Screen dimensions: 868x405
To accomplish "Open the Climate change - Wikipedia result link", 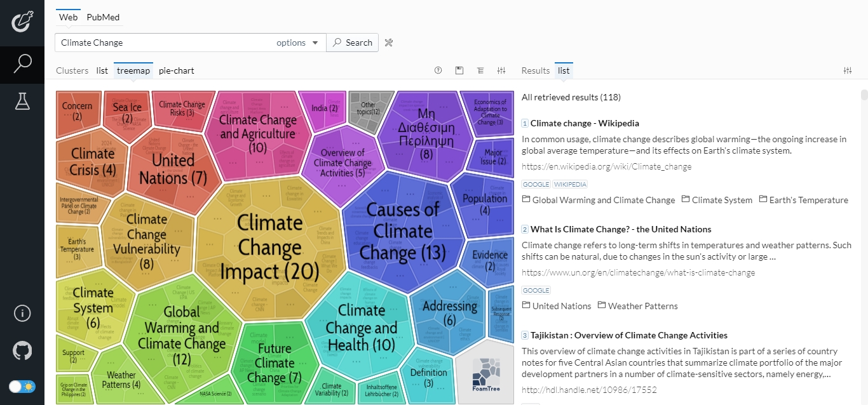I will click(x=585, y=123).
